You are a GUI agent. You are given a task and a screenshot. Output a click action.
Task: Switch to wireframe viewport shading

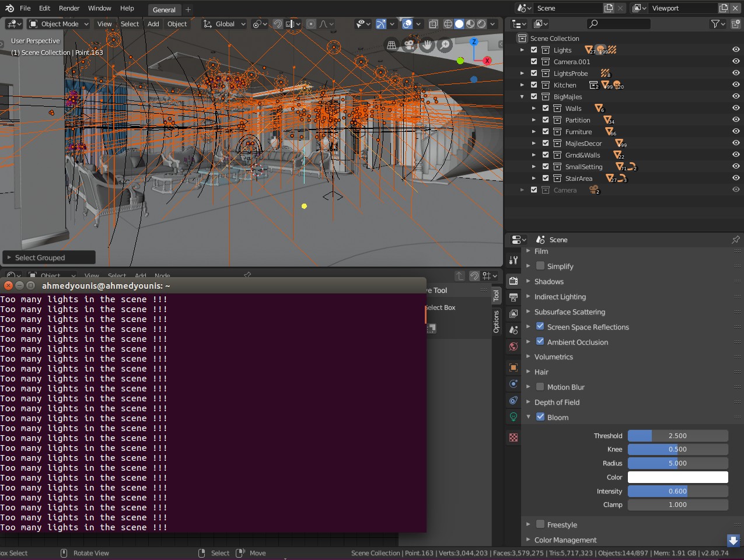[448, 24]
